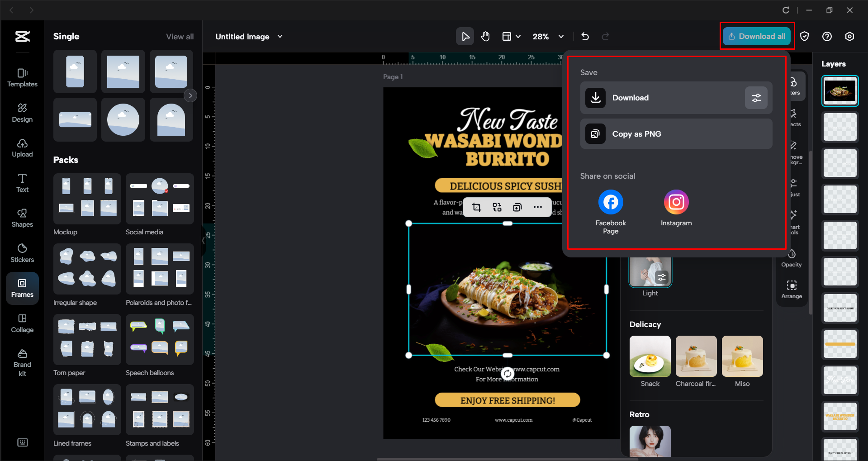Open the Stickers panel
The width and height of the screenshot is (868, 461).
pos(22,252)
